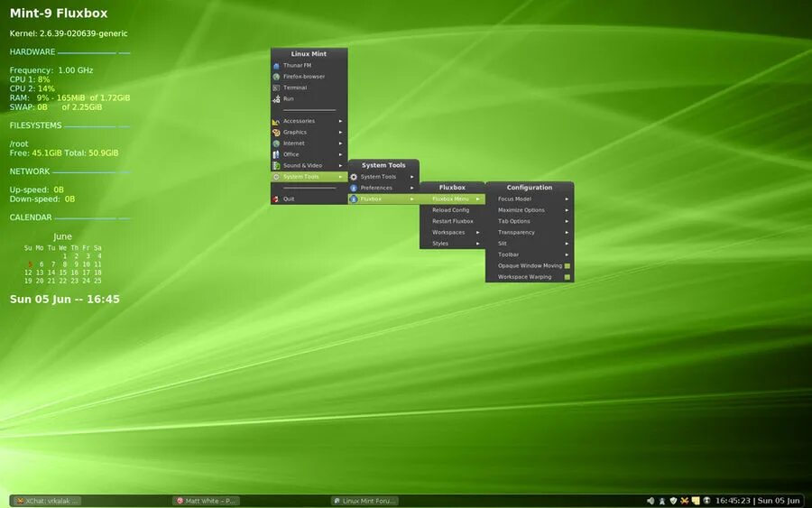Click the Sound & Video icon
This screenshot has height=508, width=812.
[276, 166]
